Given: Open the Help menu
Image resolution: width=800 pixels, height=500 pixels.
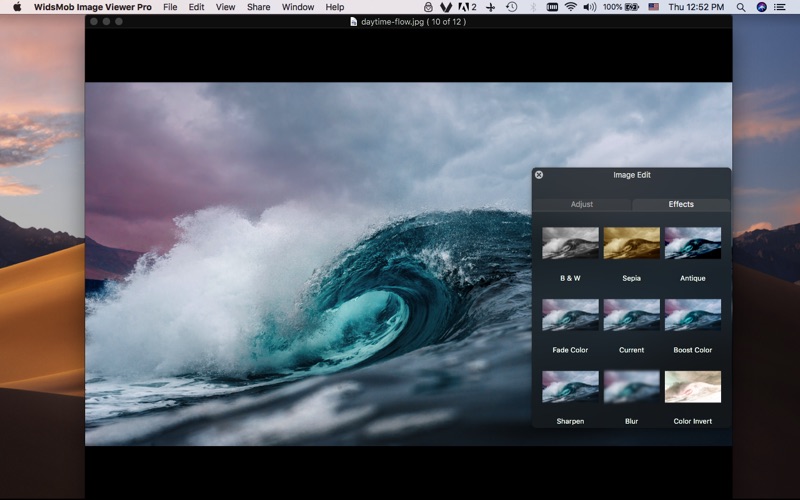Looking at the screenshot, I should 335,7.
